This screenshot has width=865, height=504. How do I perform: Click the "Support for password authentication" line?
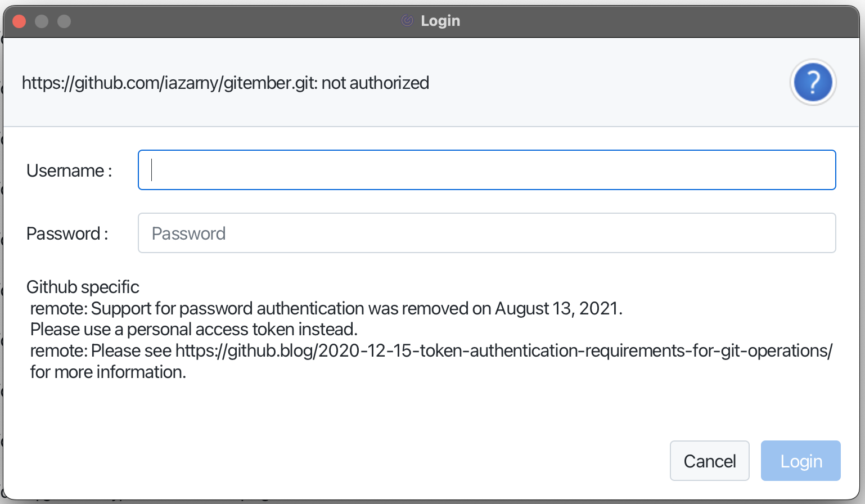[326, 308]
